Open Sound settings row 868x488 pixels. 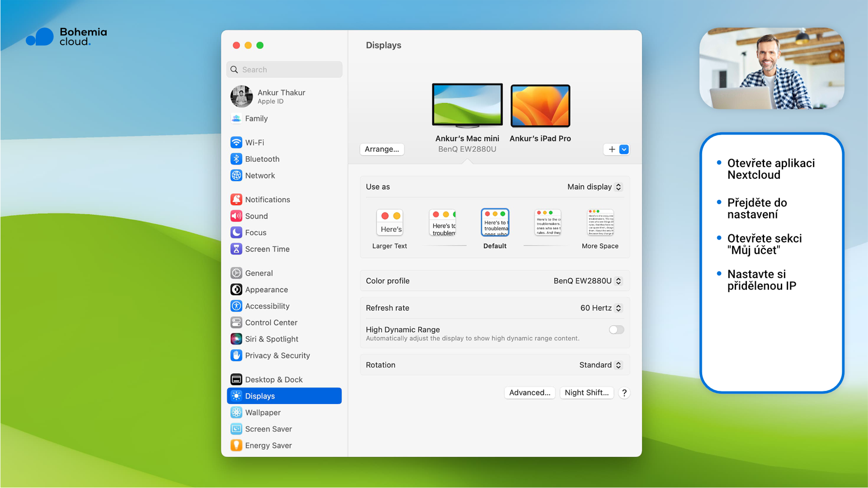point(284,216)
